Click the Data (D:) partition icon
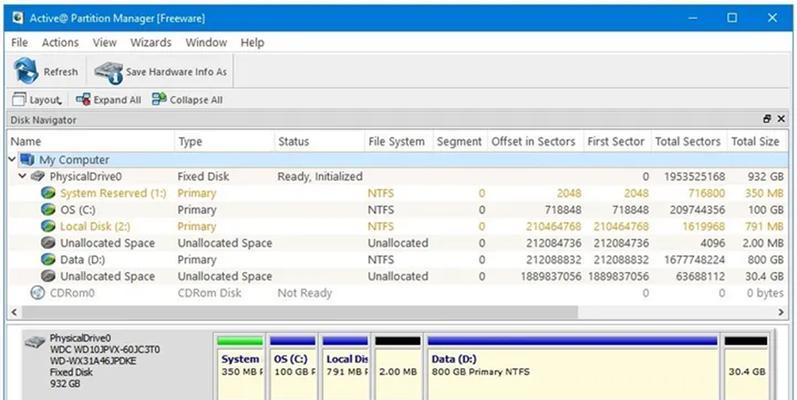This screenshot has width=797, height=400. click(48, 260)
